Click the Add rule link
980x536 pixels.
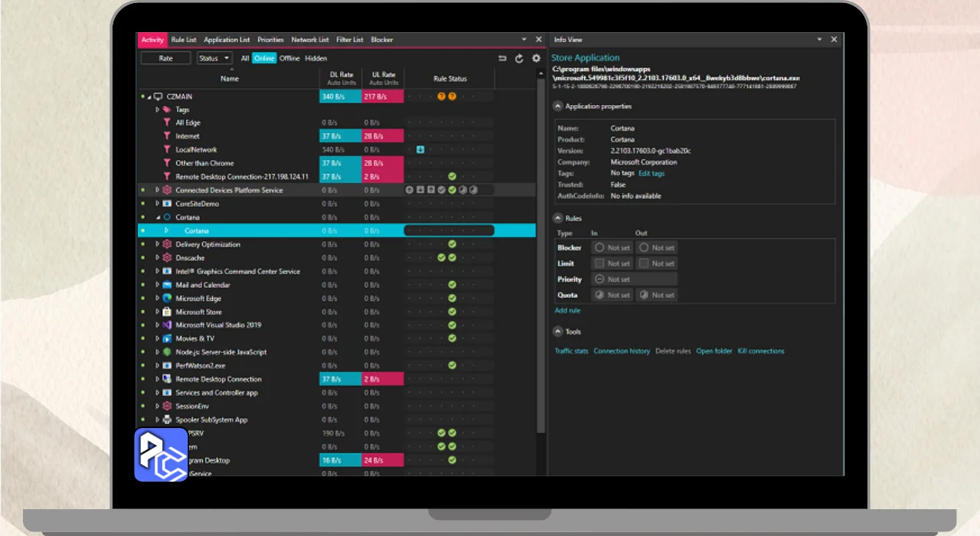[567, 311]
